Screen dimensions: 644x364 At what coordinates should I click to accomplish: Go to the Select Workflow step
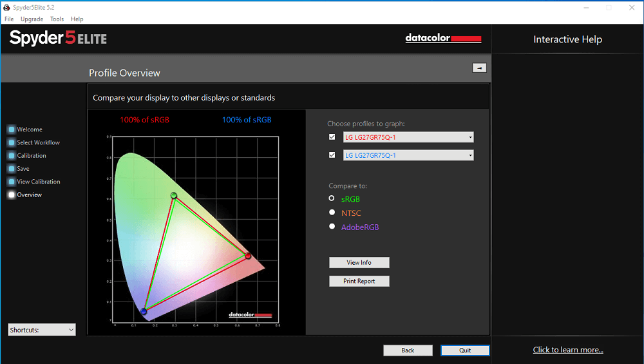(38, 142)
